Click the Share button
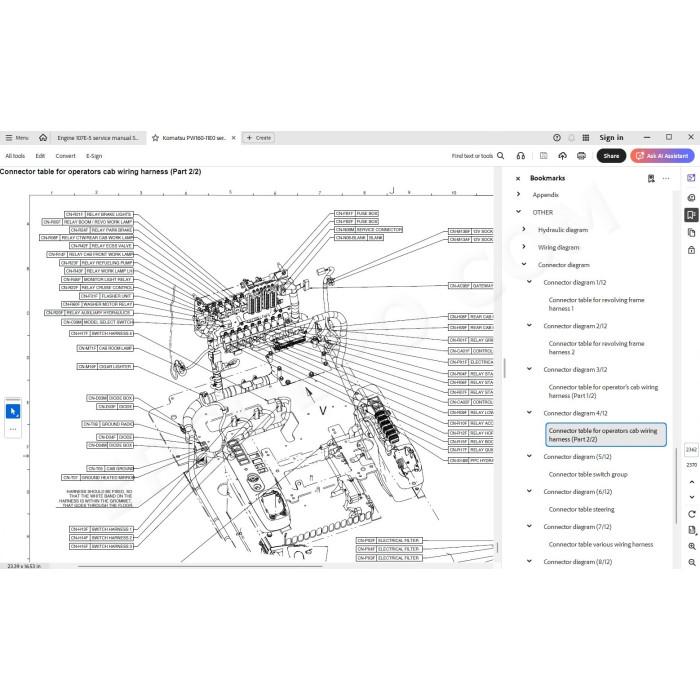The height and width of the screenshot is (700, 700). pyautogui.click(x=611, y=156)
